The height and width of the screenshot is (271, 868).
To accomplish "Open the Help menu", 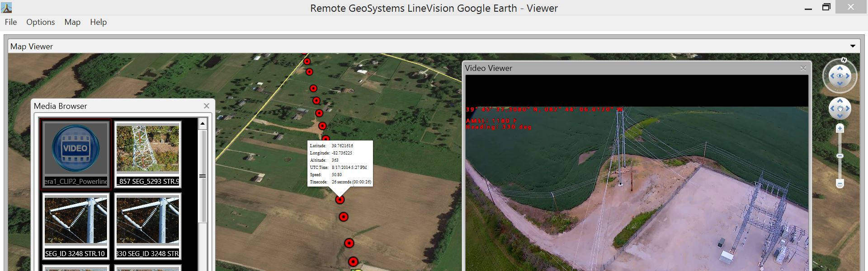I will tap(98, 22).
